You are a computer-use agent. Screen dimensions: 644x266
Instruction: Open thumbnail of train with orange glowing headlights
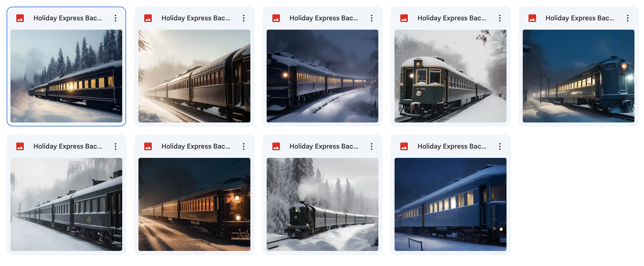(x=194, y=204)
